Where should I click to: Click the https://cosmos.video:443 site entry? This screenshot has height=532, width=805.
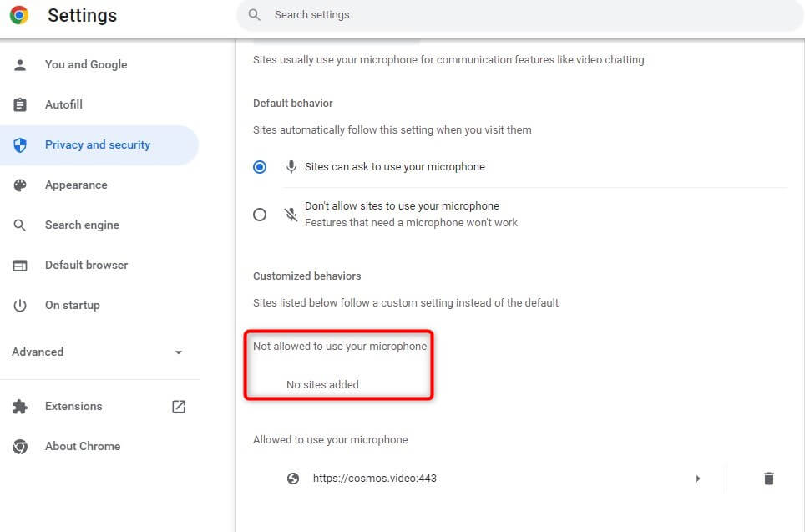pos(374,479)
